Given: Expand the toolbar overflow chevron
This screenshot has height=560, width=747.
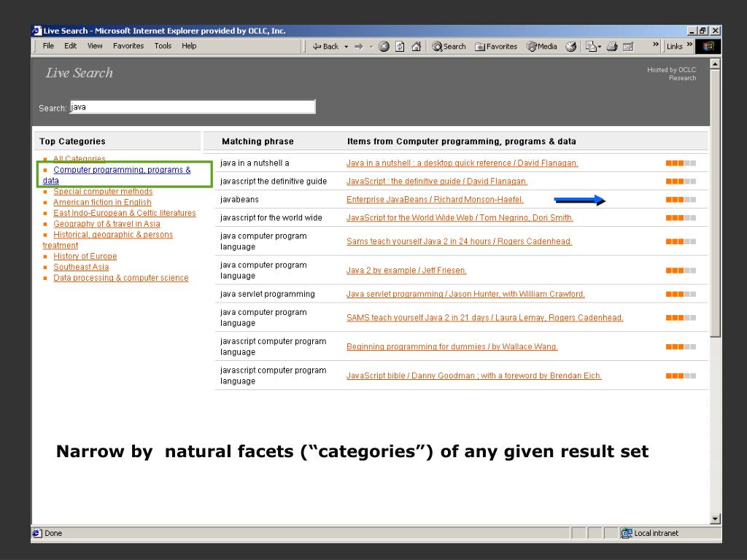Looking at the screenshot, I should point(656,44).
